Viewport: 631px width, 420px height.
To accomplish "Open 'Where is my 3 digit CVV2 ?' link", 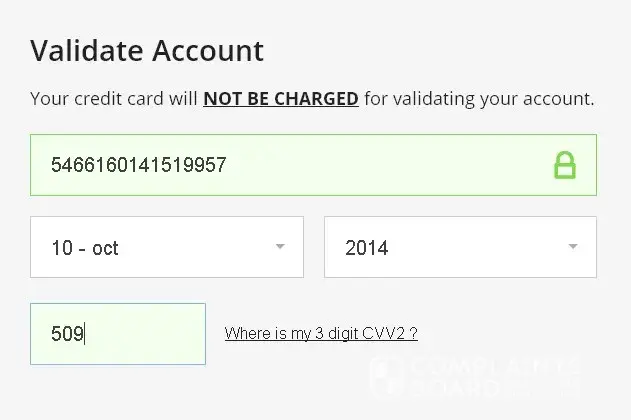I will coord(320,333).
